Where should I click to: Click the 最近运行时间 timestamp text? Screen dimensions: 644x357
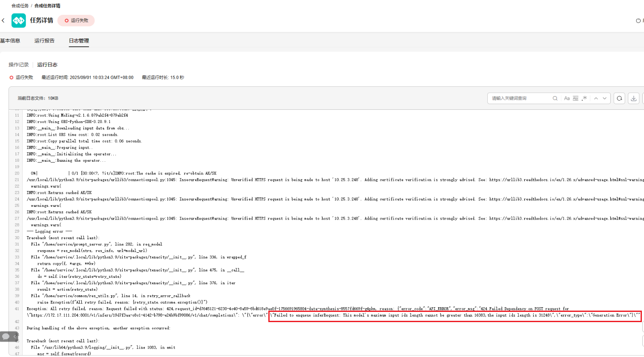tap(87, 77)
